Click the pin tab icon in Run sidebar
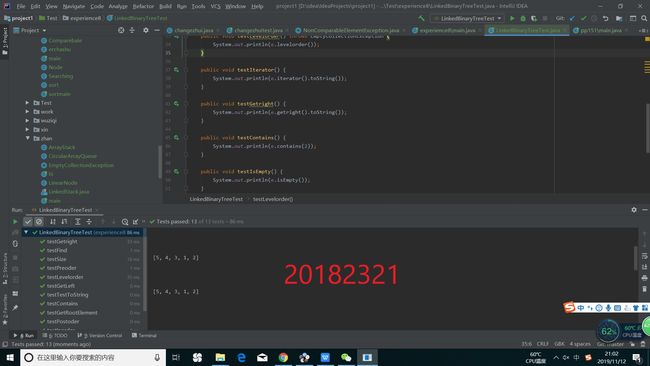650x366 pixels. click(x=15, y=308)
